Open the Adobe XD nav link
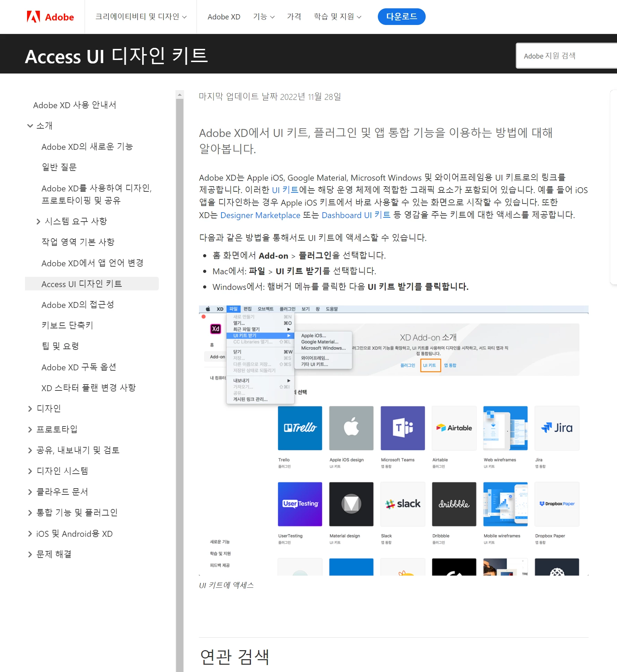 click(x=224, y=17)
